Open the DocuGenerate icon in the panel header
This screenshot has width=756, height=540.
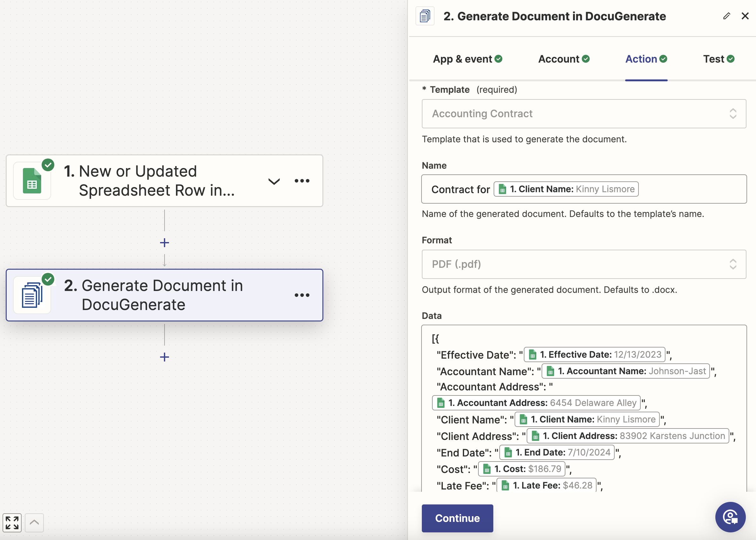[425, 16]
